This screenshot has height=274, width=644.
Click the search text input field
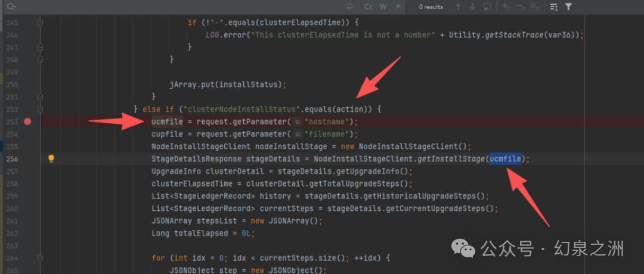tap(177, 7)
